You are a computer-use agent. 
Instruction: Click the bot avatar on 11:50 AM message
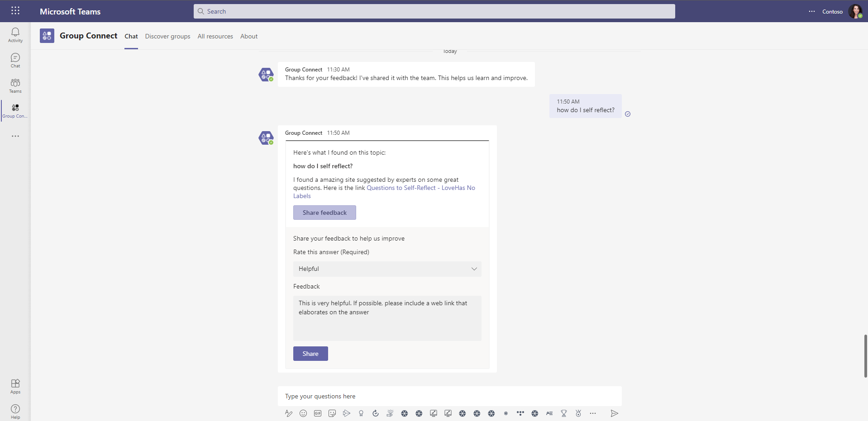pos(266,138)
